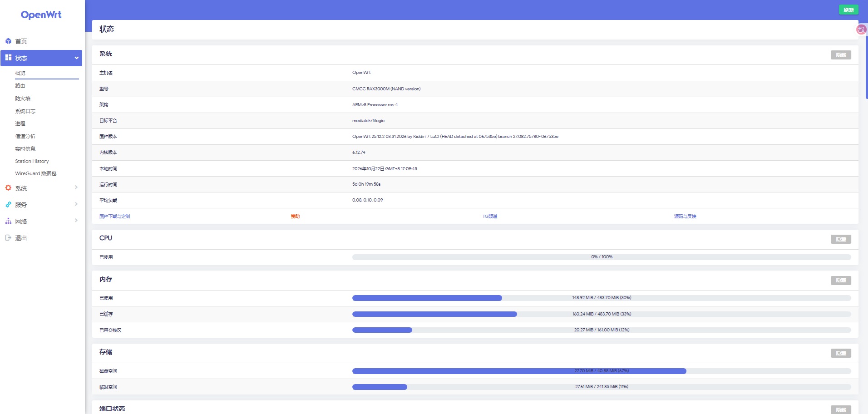This screenshot has height=414, width=868.
Task: Click the 服务 icon in sidebar
Action: (x=8, y=205)
